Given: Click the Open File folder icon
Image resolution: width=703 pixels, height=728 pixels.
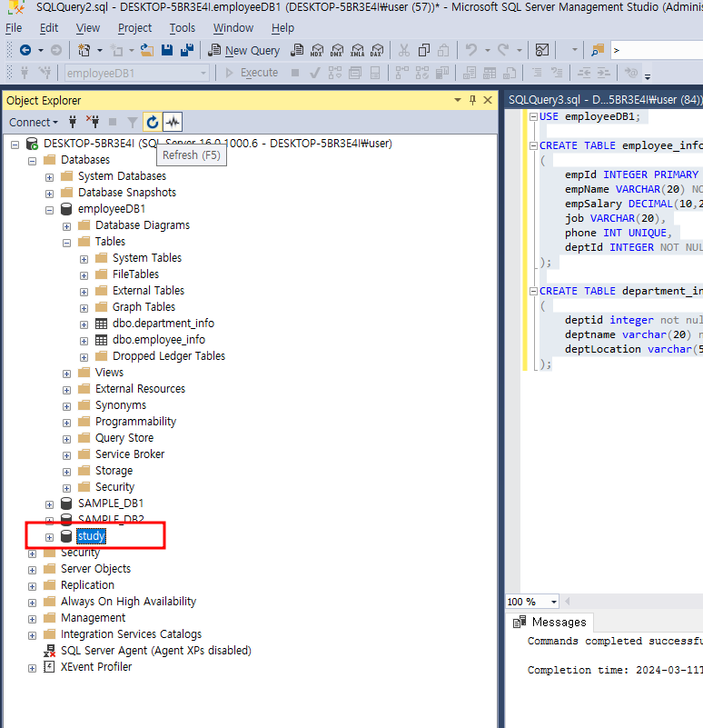Looking at the screenshot, I should coord(147,50).
